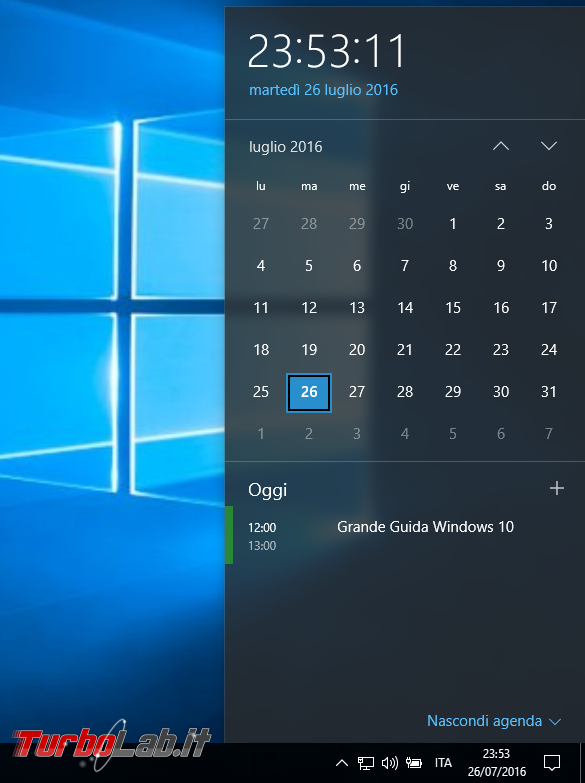The height and width of the screenshot is (783, 585).
Task: Select July 29 in last July week
Action: (453, 392)
